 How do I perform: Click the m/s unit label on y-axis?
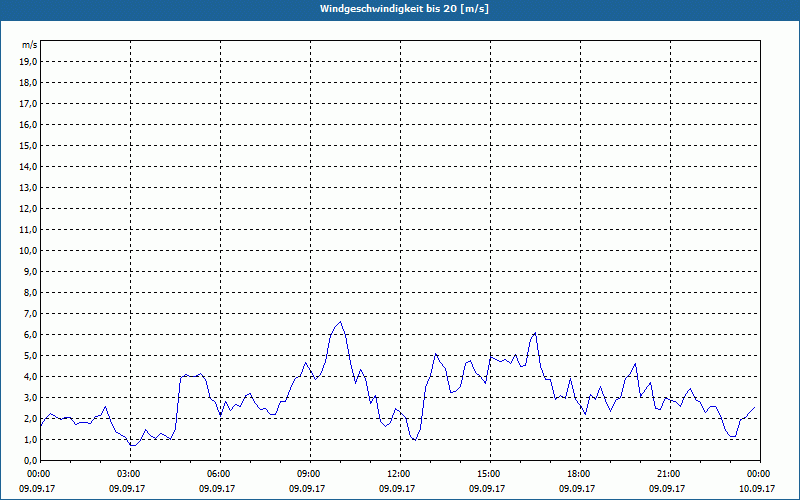tap(30, 46)
